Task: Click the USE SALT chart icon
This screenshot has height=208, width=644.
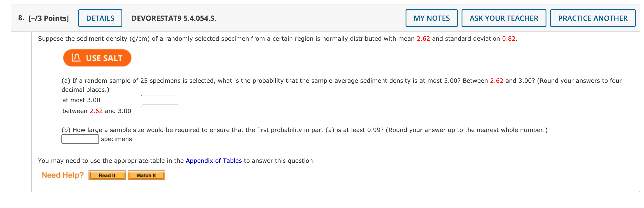Action: pos(76,58)
